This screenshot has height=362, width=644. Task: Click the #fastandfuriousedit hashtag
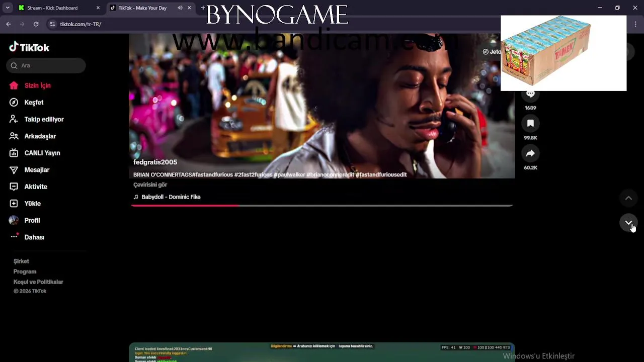(381, 175)
